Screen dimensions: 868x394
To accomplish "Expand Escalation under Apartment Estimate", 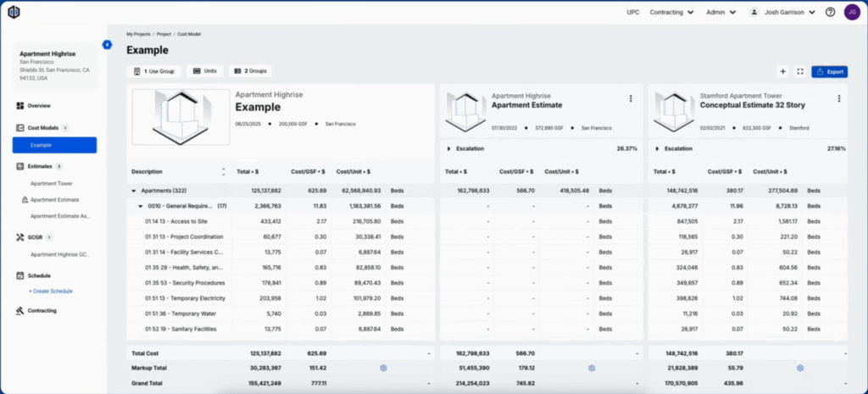I will (448, 148).
